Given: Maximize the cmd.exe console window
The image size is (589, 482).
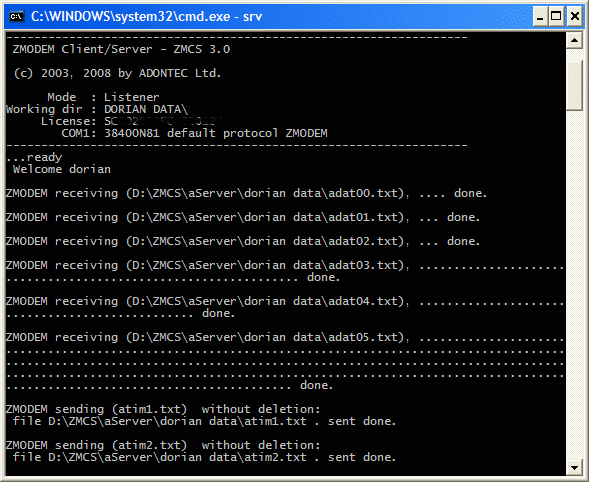Looking at the screenshot, I should tap(556, 17).
